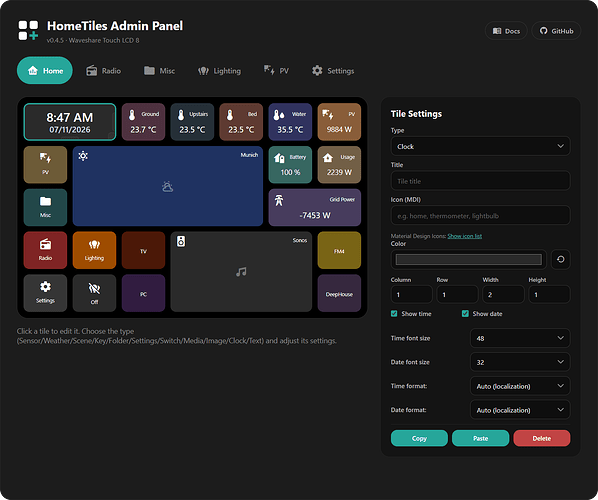Click the music note icon in the Sonos tile

241,272
